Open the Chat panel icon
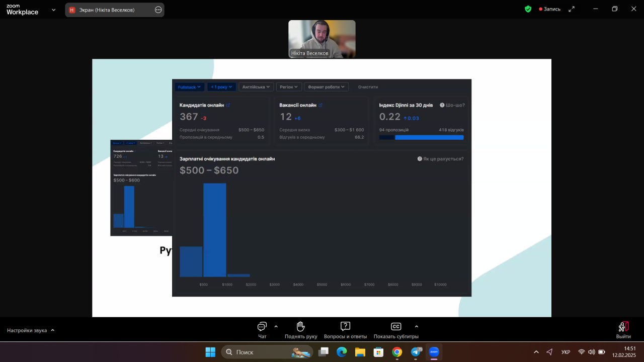Screen dimensions: 644x362 [262, 326]
